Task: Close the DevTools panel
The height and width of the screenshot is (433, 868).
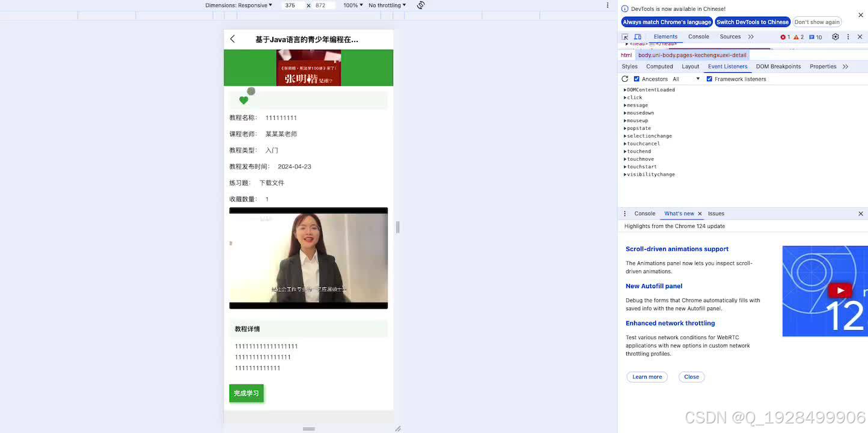Action: pos(860,37)
